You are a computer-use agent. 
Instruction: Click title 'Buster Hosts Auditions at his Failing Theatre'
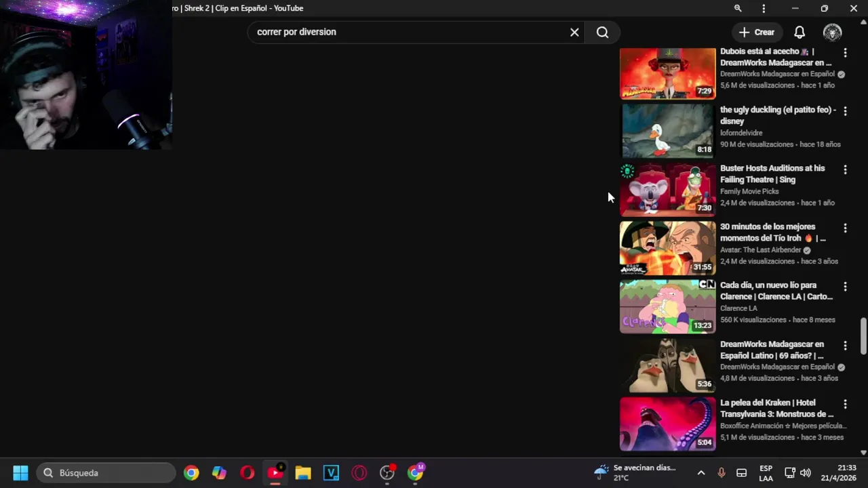(x=772, y=174)
